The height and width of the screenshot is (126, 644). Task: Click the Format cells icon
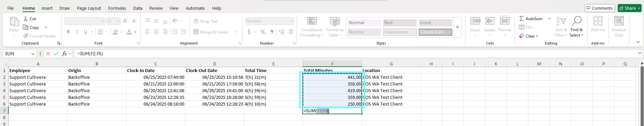(505, 21)
